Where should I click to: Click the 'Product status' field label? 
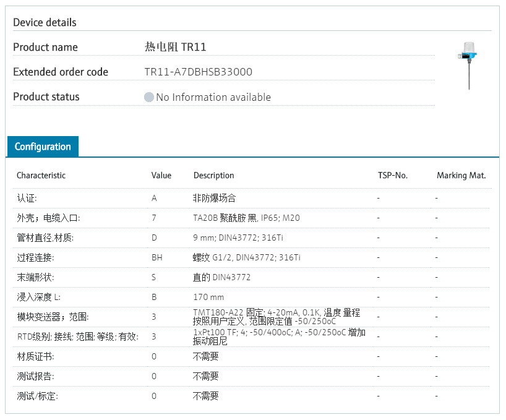[x=46, y=96]
